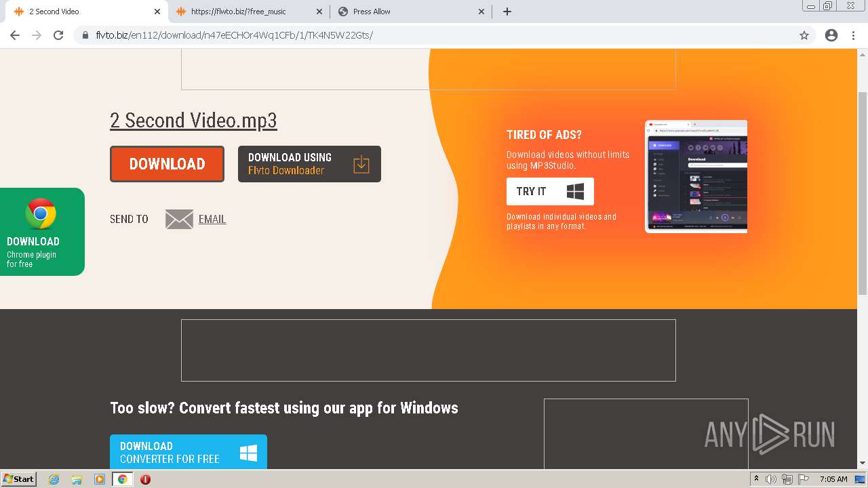Viewport: 868px width, 488px height.
Task: Click the vertical page scrollbar thumb
Action: coord(863,193)
